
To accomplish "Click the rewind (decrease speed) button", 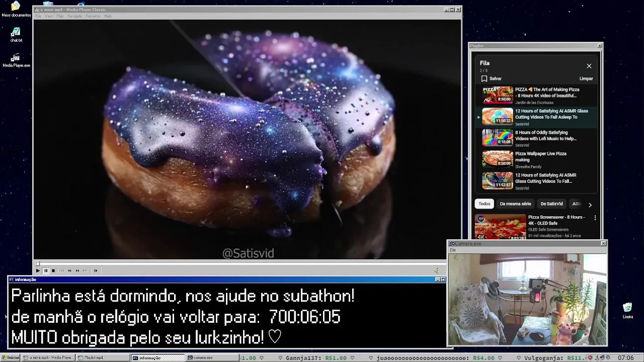I will [x=69, y=270].
